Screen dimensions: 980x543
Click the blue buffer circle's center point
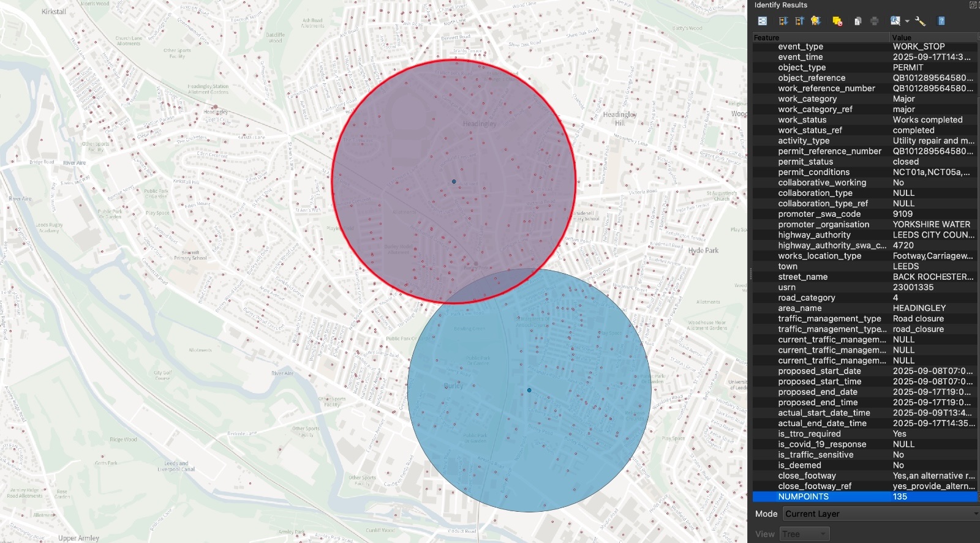(x=529, y=390)
